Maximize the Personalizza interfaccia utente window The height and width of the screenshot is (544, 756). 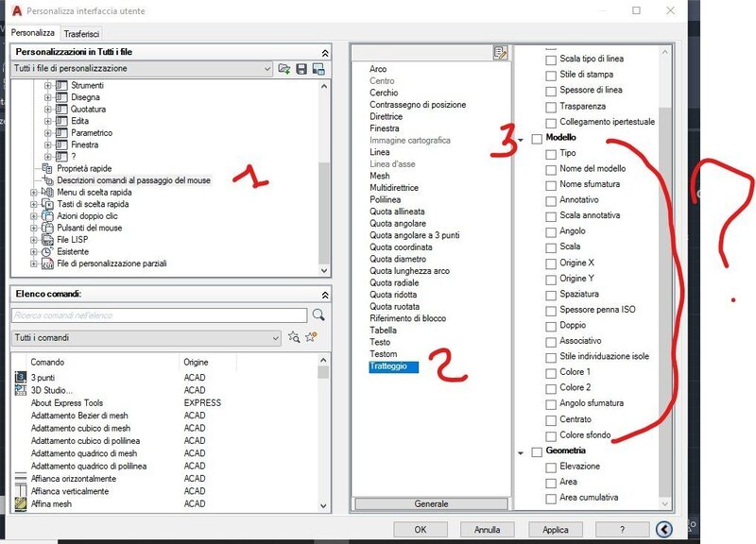click(636, 10)
